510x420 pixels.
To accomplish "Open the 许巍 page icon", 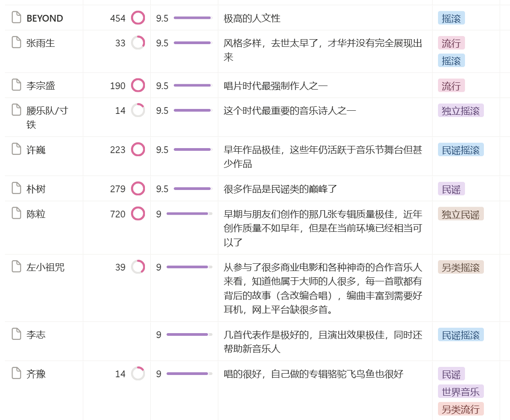I will tap(16, 149).
